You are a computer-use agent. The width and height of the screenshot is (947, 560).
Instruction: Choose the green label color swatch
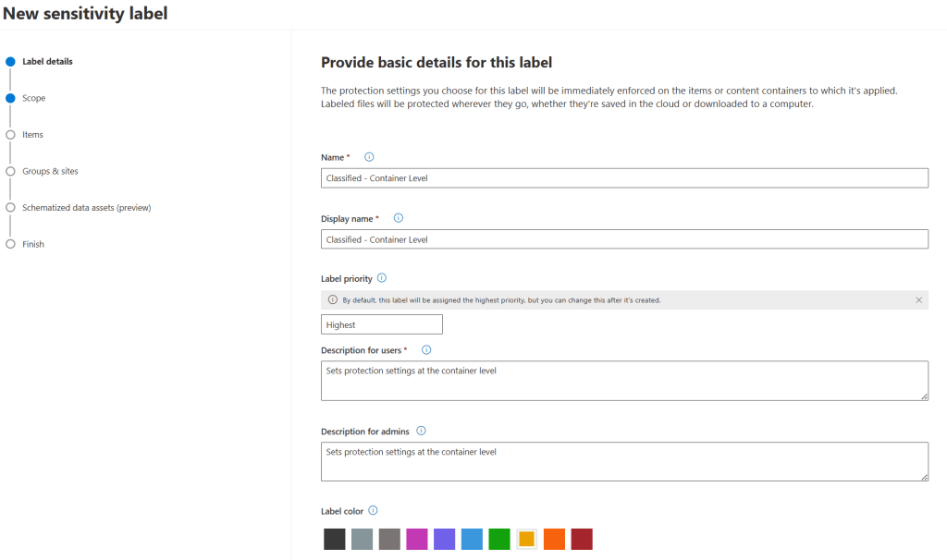click(499, 540)
